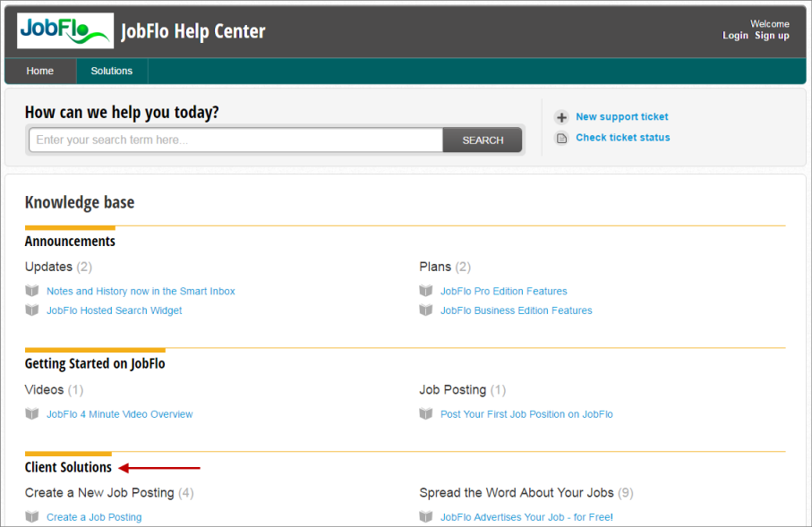Image resolution: width=812 pixels, height=527 pixels.
Task: Open JobFlo Hosted Search Widget article
Action: pyautogui.click(x=115, y=310)
